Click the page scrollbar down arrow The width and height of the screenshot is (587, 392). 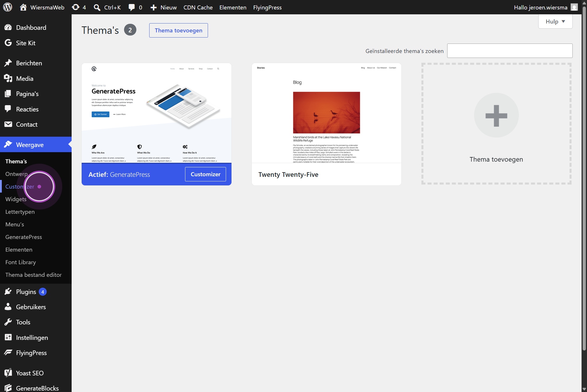tap(584, 389)
